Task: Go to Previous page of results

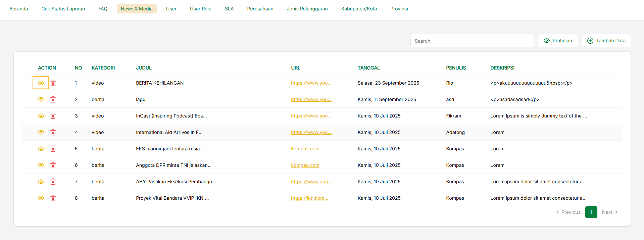Action: [x=568, y=212]
